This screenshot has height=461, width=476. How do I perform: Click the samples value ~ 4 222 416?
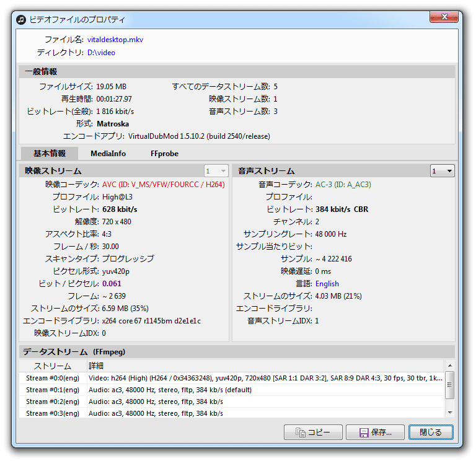click(x=333, y=259)
